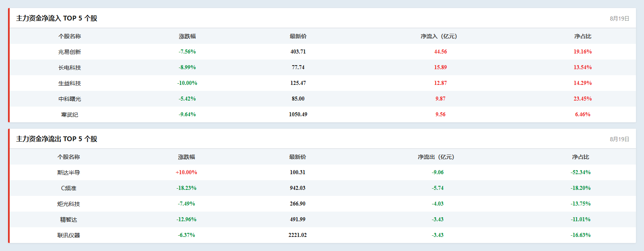Click stock name 长电科技
This screenshot has height=251, width=644.
point(70,68)
